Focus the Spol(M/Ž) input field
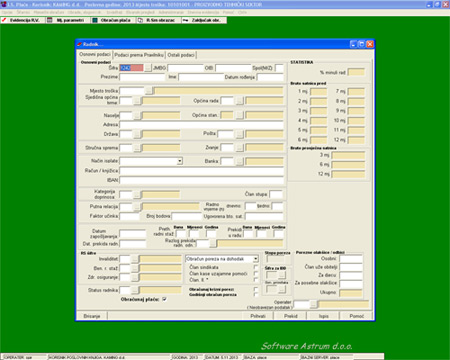The width and height of the screenshot is (450, 360). point(279,68)
